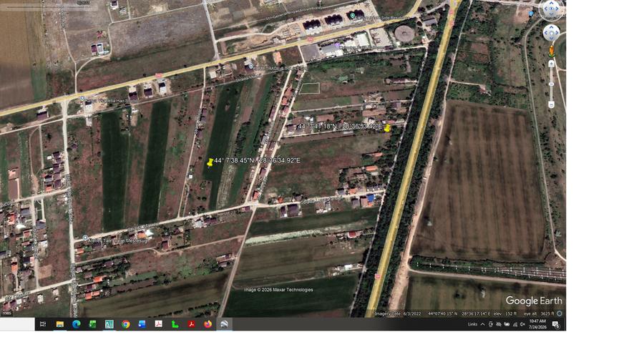Screen dimensions: 644x362
Task: Pan map right with Move joystick arrow
Action: [x=557, y=33]
